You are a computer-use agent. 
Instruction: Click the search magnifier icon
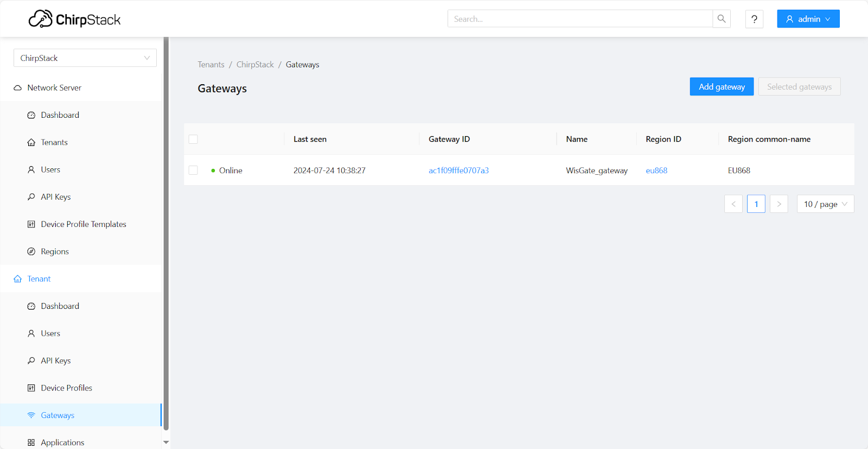[x=721, y=19]
